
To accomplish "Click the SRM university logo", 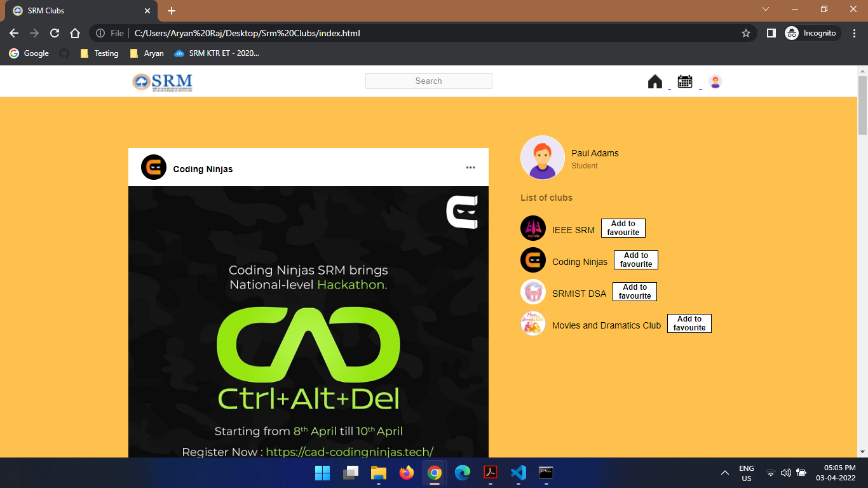I will coord(162,81).
